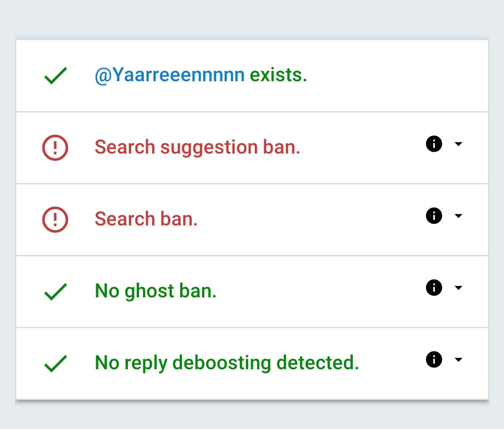504x429 pixels.
Task: Click the 'No ghost ban.' result text
Action: [155, 291]
